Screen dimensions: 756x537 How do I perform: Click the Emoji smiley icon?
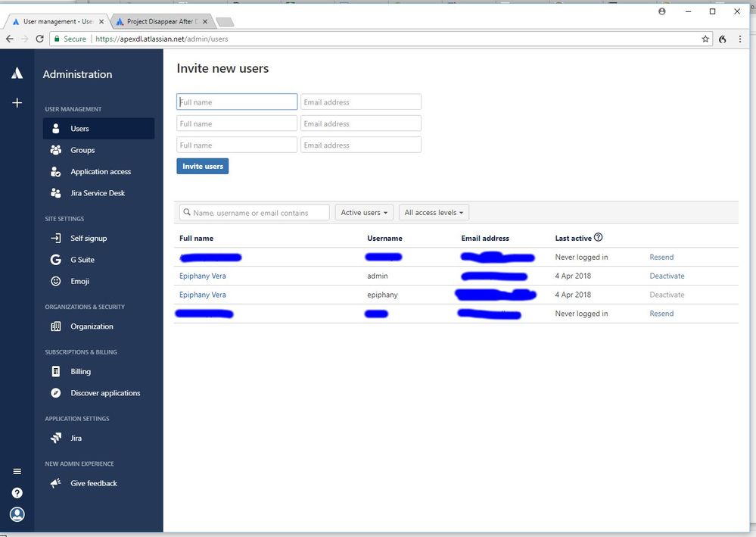56,281
